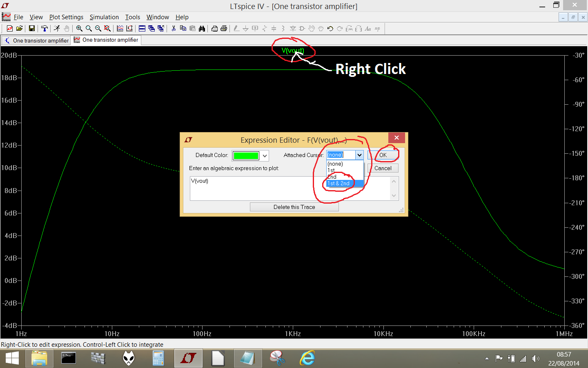This screenshot has width=588, height=368.
Task: Click the Print icon with printer
Action: [224, 29]
